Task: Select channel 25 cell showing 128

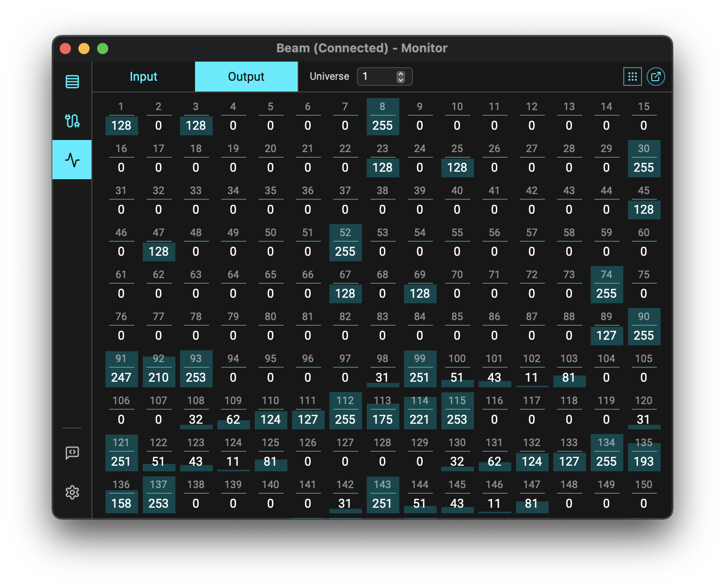Action: 457,159
